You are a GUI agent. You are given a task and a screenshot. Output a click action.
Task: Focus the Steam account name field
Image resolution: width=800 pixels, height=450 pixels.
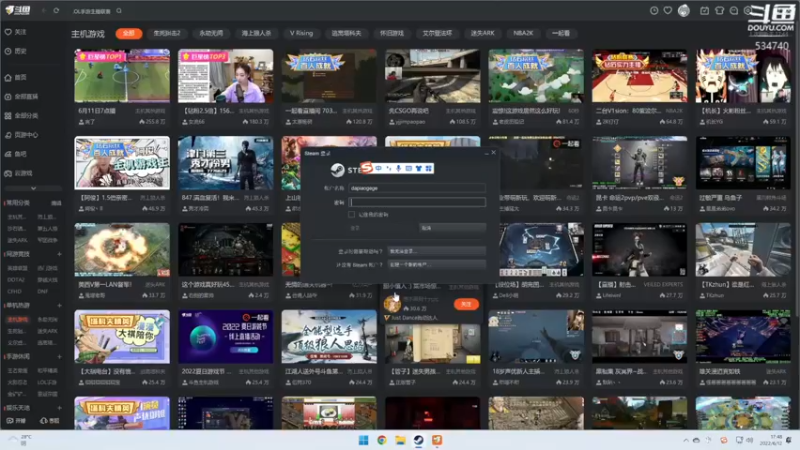click(x=417, y=188)
